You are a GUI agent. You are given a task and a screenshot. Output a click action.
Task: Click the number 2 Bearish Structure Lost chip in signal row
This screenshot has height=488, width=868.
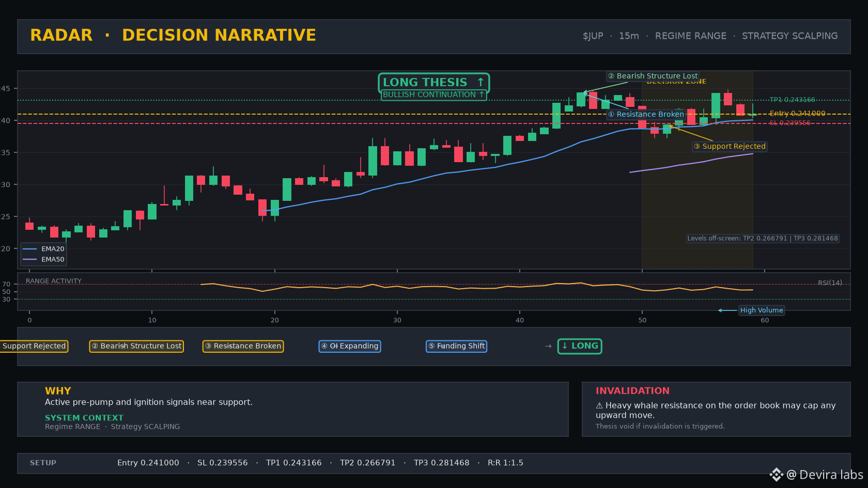[x=136, y=346]
